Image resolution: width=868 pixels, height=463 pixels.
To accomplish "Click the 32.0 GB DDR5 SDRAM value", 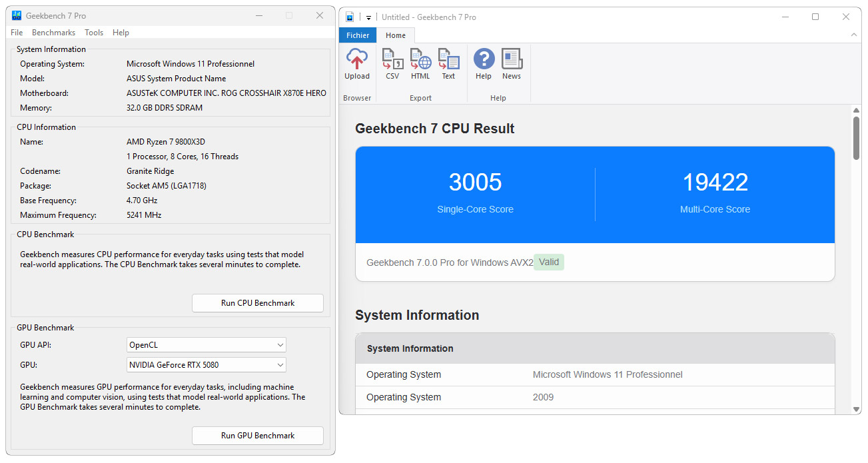I will pos(165,108).
